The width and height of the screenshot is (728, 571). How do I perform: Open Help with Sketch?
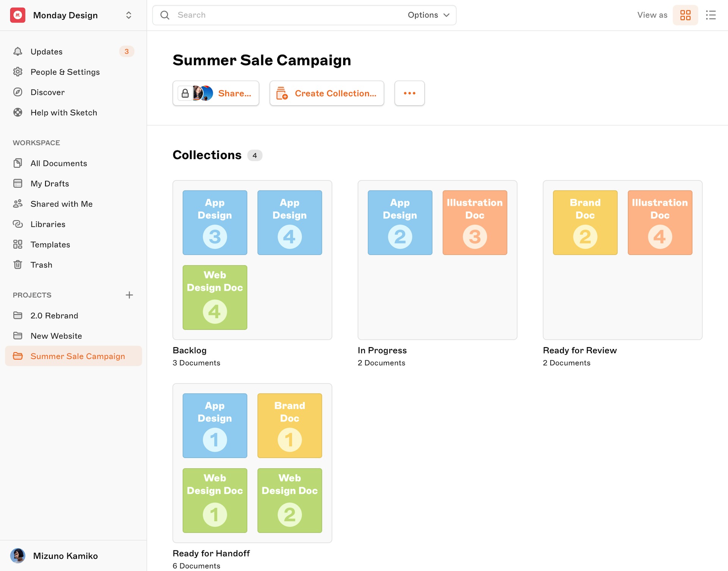click(64, 112)
